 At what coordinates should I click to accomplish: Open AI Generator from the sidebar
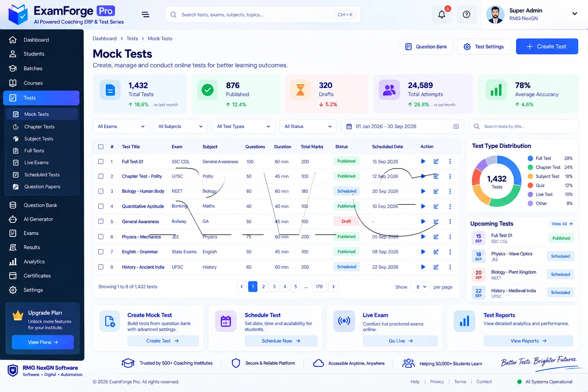38,219
